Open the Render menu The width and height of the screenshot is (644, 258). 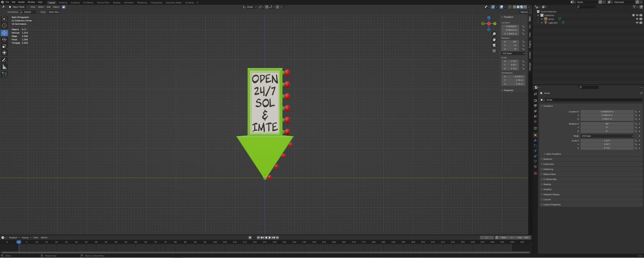[21, 2]
